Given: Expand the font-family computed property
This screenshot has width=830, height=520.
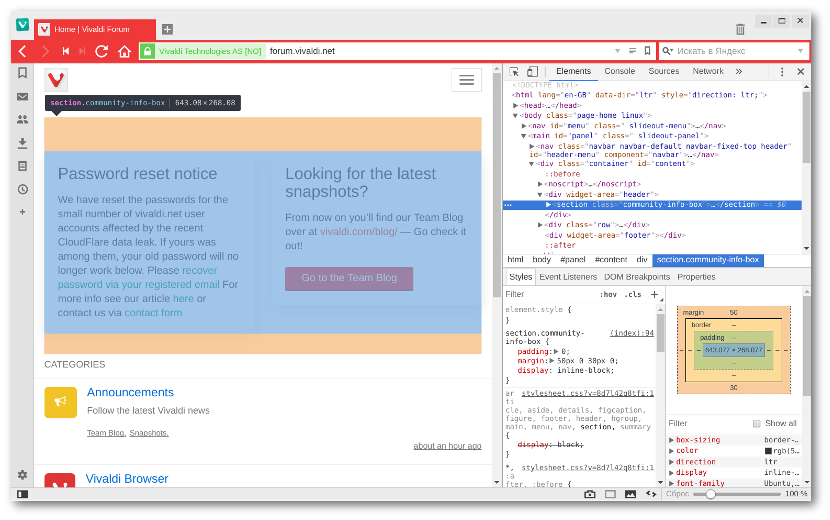Looking at the screenshot, I should 671,483.
